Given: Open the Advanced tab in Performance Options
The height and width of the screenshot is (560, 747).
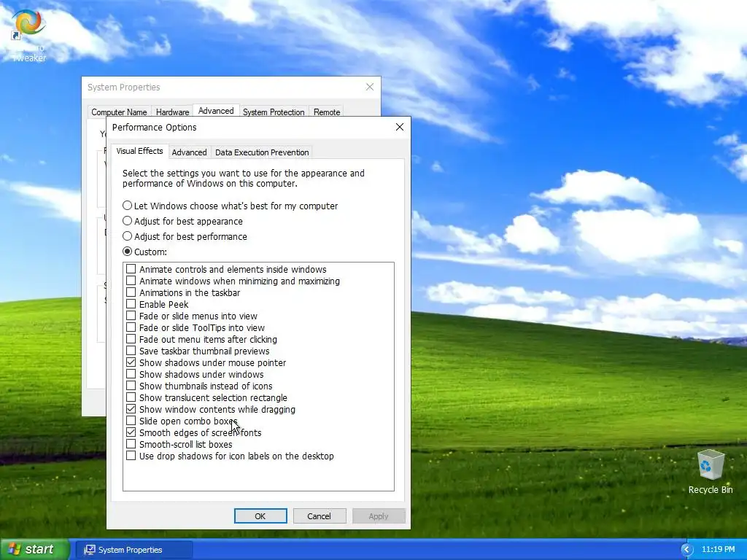Looking at the screenshot, I should coord(189,152).
